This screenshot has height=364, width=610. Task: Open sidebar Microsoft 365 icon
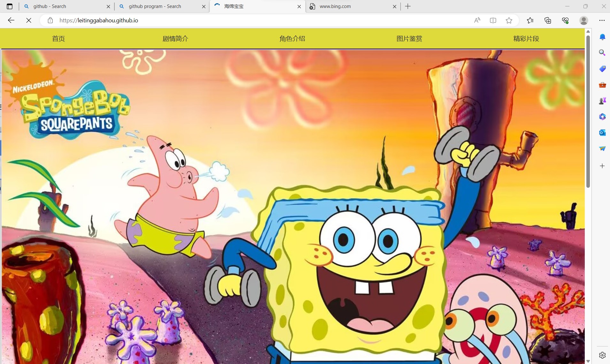pos(602,117)
